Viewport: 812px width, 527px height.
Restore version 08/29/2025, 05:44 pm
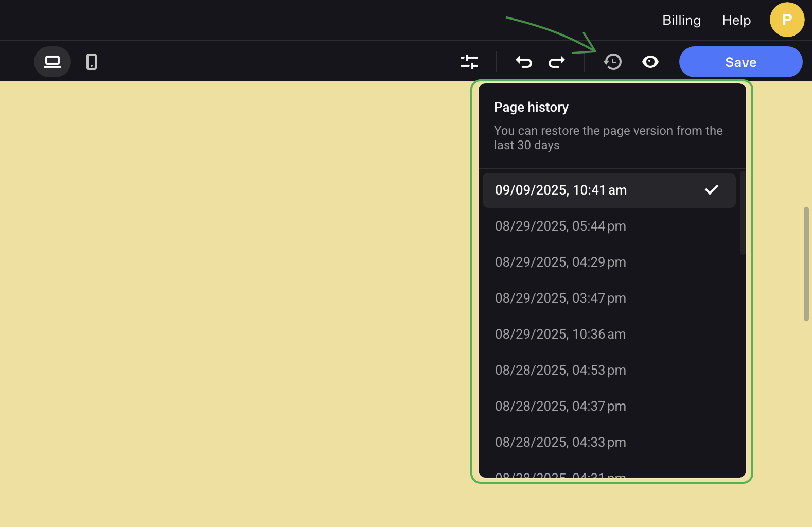pos(560,226)
